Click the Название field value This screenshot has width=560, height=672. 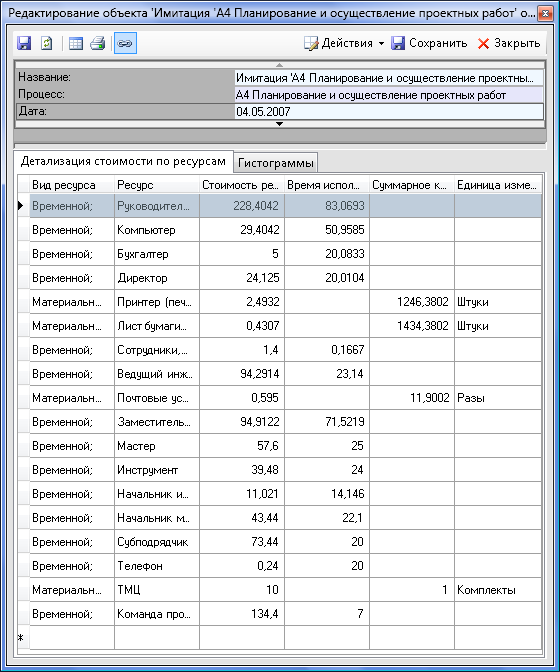[x=389, y=78]
